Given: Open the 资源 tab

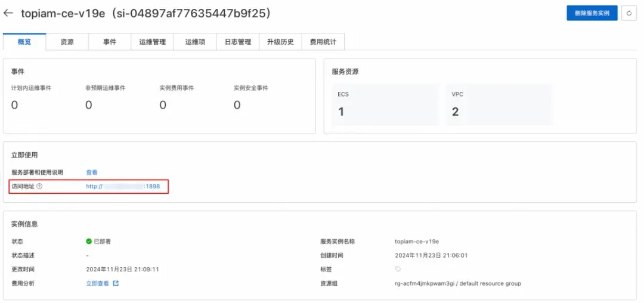Looking at the screenshot, I should pos(67,42).
